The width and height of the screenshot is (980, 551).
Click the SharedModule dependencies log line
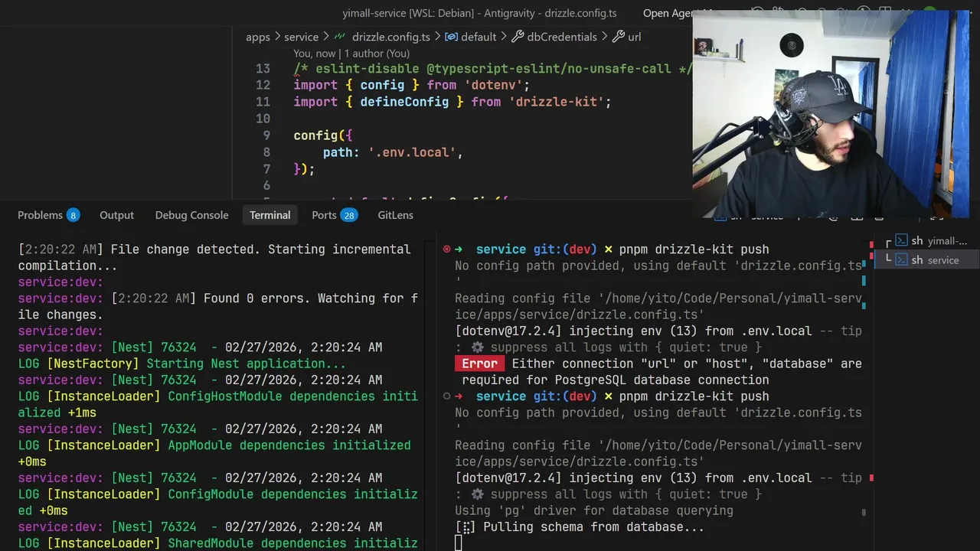point(218,543)
